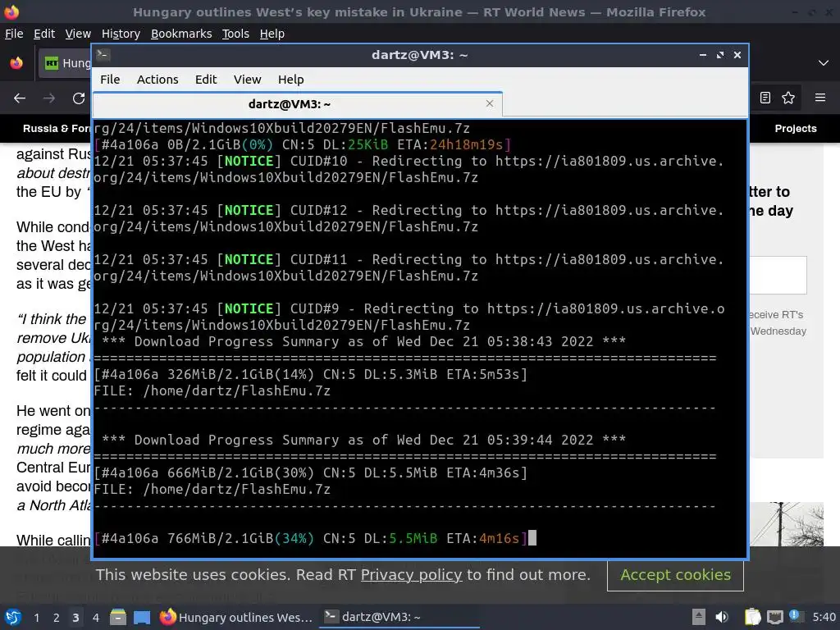Image resolution: width=840 pixels, height=630 pixels.
Task: Reload the page in Firefox
Action: coord(79,98)
